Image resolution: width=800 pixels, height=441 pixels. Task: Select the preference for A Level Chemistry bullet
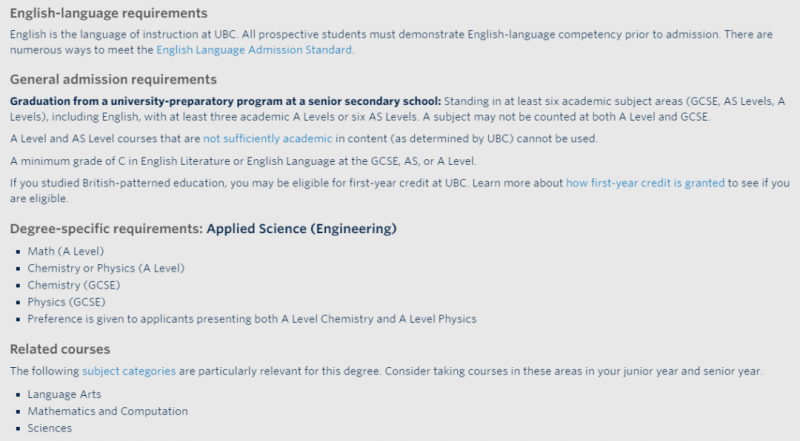(252, 319)
